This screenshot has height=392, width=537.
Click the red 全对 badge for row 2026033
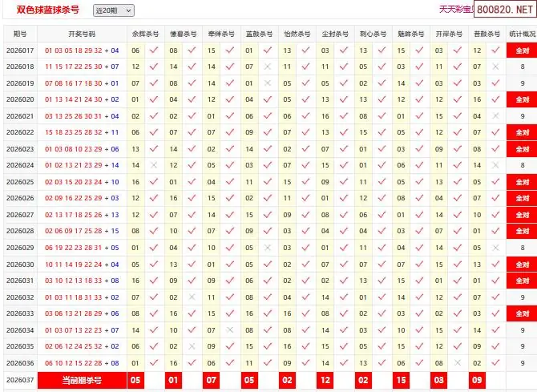click(x=522, y=313)
